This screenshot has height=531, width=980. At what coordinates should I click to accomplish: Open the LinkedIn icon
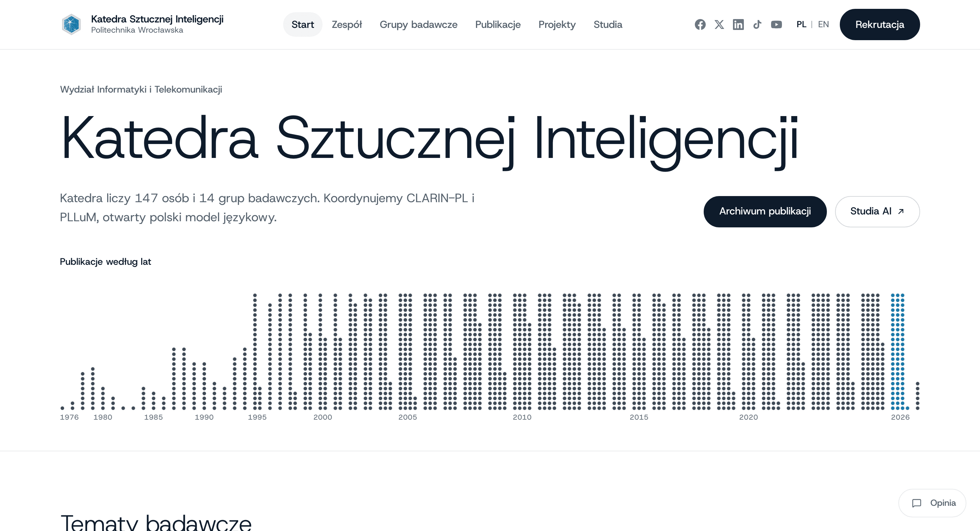pyautogui.click(x=738, y=25)
